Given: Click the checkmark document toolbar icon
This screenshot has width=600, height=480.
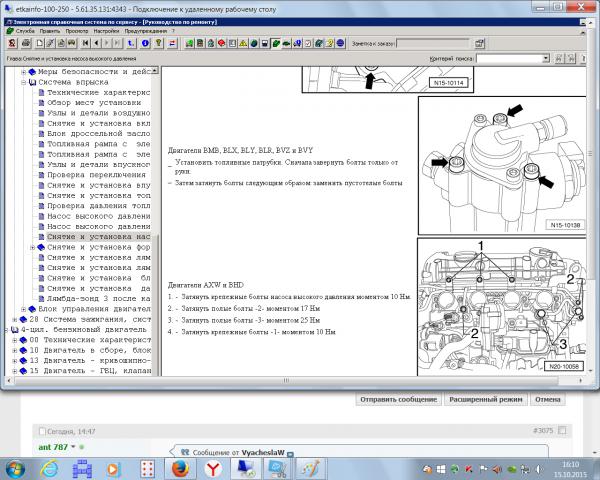Looking at the screenshot, I should click(x=308, y=43).
